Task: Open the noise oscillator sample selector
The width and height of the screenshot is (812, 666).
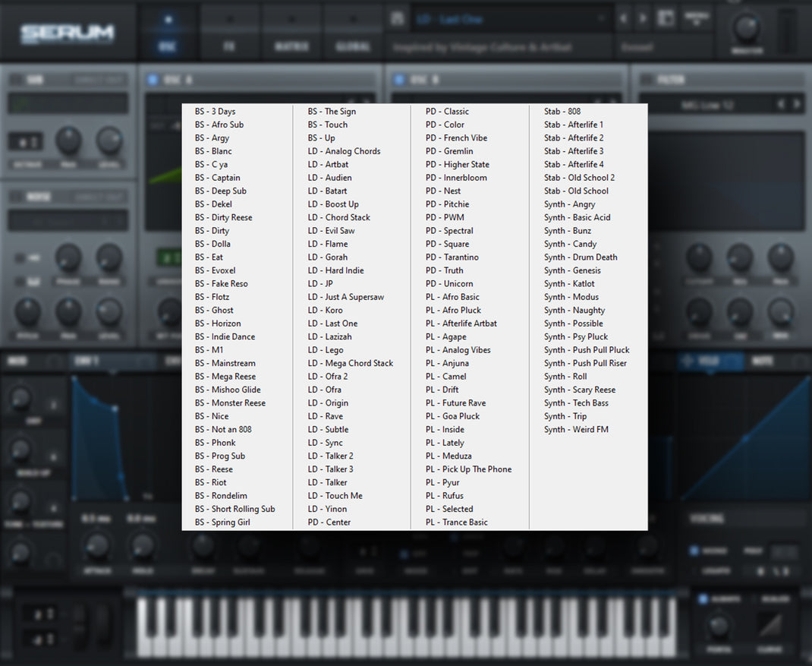Action: point(68,220)
